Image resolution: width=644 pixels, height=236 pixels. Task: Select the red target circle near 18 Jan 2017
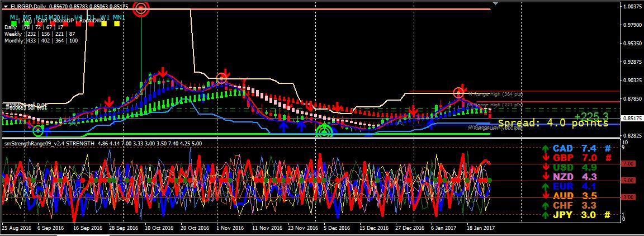(x=459, y=92)
